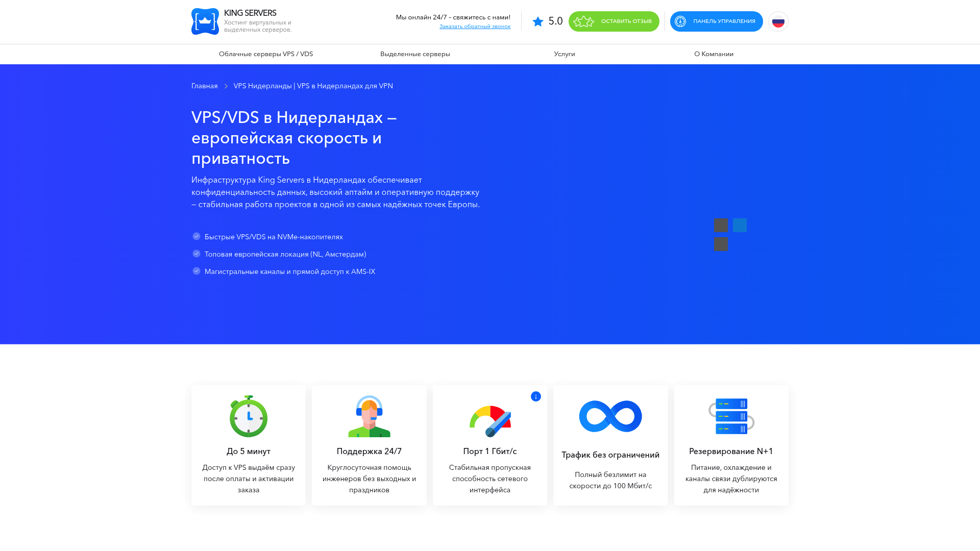This screenshot has width=980, height=551.
Task: Open the Russian flag language selector
Action: [x=778, y=21]
